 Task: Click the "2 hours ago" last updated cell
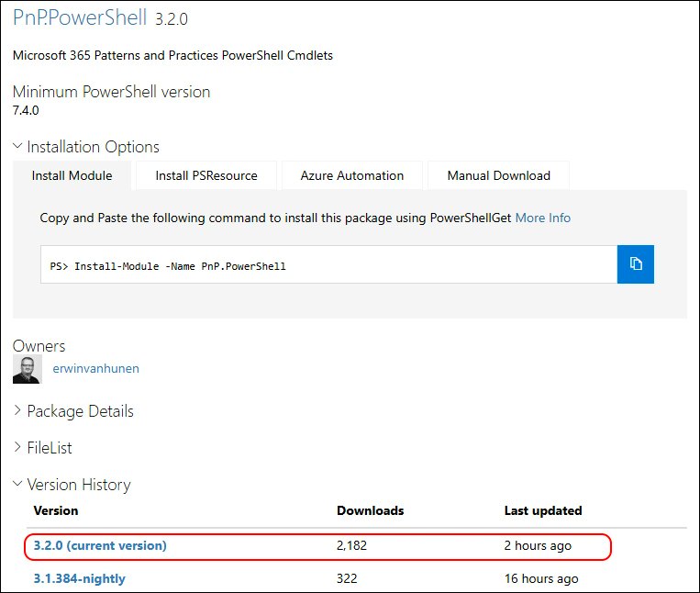tap(538, 545)
